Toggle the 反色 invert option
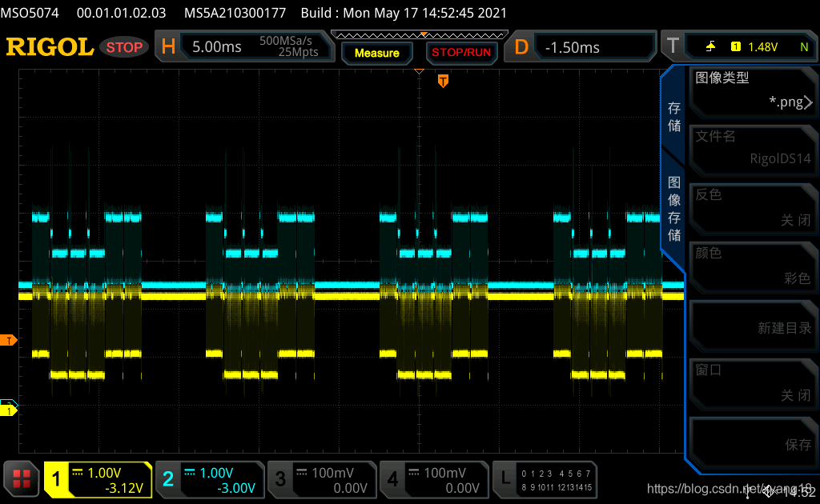Viewport: 820px width, 504px height. pyautogui.click(x=754, y=208)
